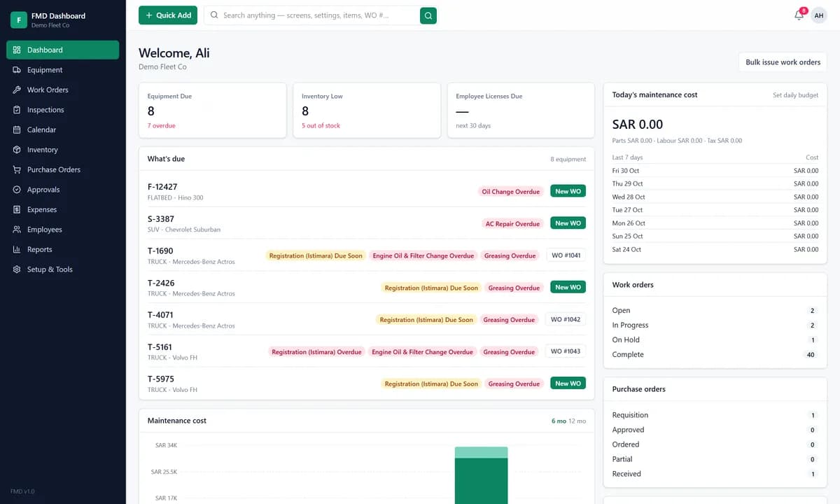The width and height of the screenshot is (840, 504).
Task: Click the green F logo badge
Action: (x=19, y=20)
